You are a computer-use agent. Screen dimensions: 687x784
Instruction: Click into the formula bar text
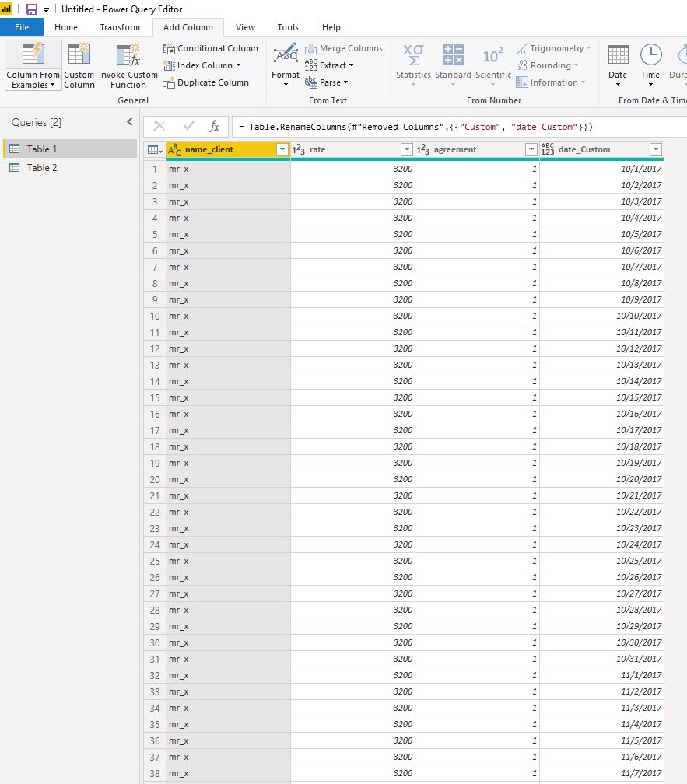point(415,127)
